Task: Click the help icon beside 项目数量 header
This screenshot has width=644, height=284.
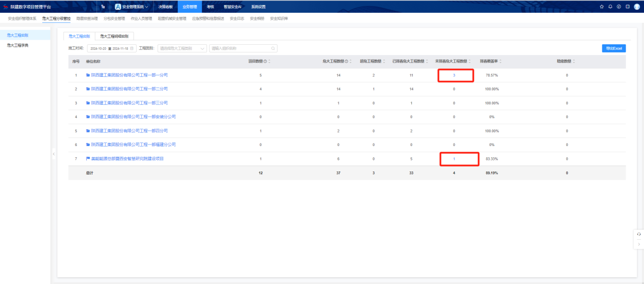Action: click(265, 62)
